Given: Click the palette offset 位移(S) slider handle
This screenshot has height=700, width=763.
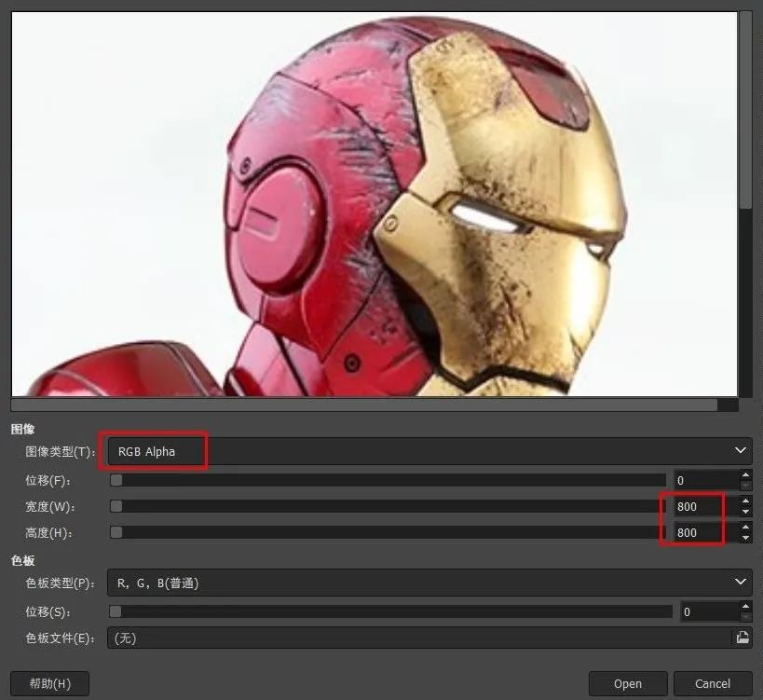Looking at the screenshot, I should [x=116, y=611].
